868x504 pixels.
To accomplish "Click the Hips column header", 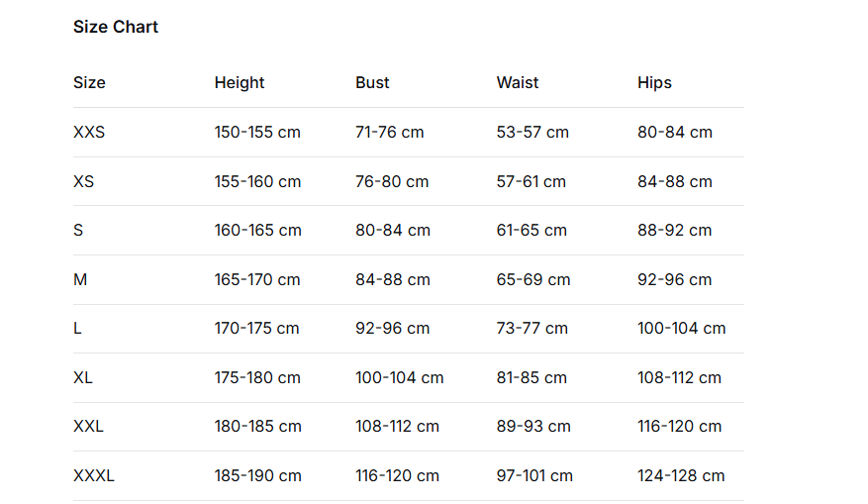I will coord(654,83).
